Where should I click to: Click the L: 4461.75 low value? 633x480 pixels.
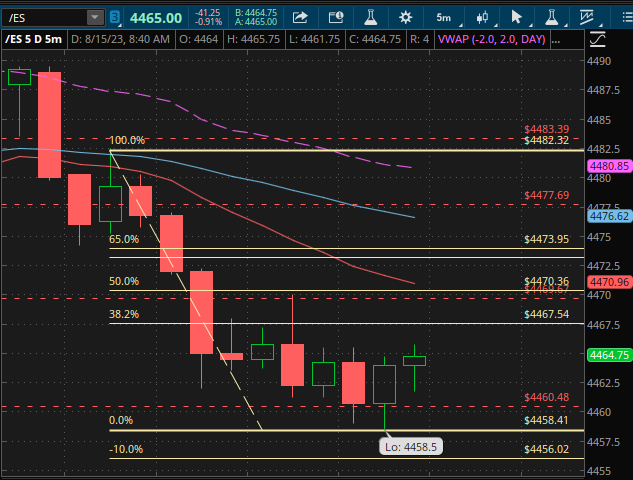(x=314, y=40)
